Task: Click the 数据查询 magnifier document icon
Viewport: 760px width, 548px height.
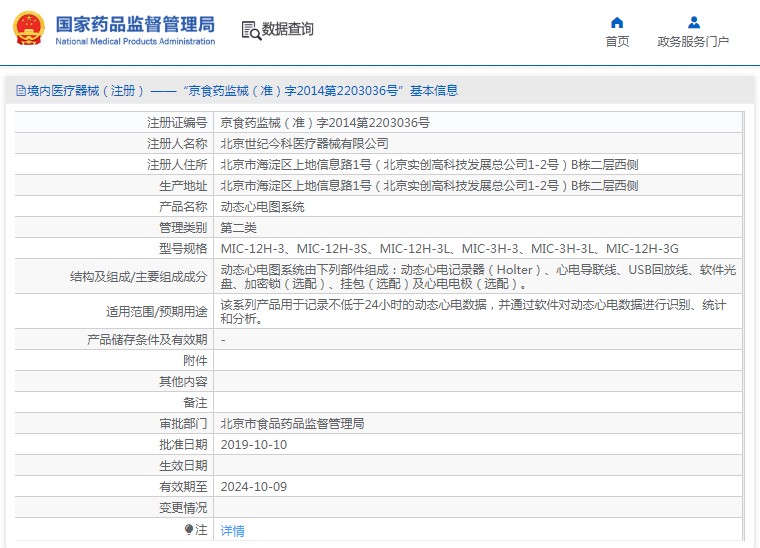Action: [x=250, y=30]
